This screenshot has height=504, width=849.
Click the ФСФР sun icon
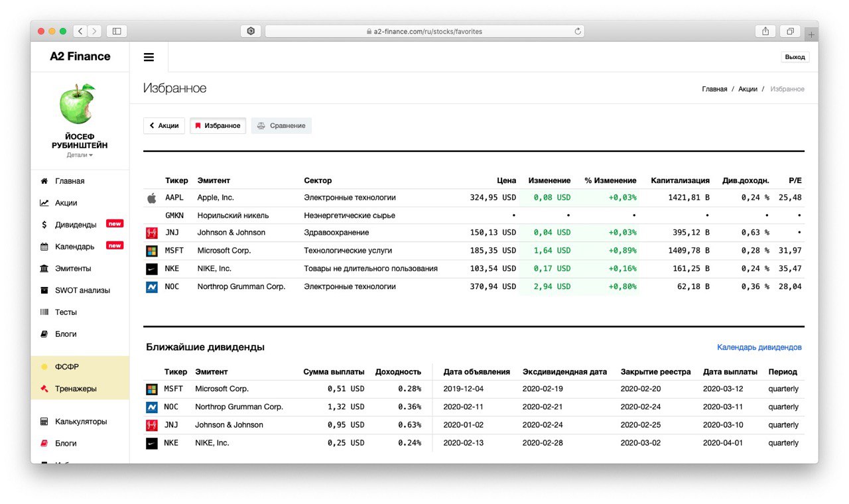[x=44, y=367]
